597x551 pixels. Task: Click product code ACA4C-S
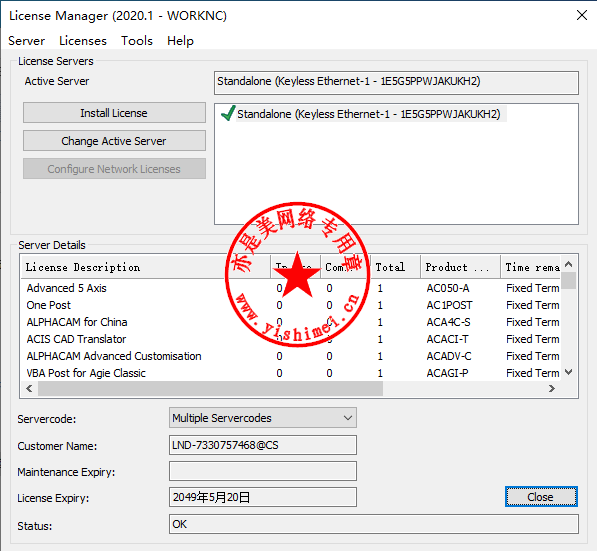tap(448, 322)
